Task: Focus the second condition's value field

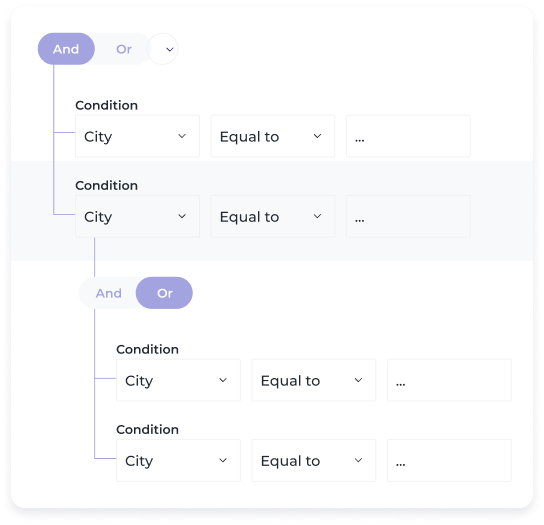Action: 408,217
